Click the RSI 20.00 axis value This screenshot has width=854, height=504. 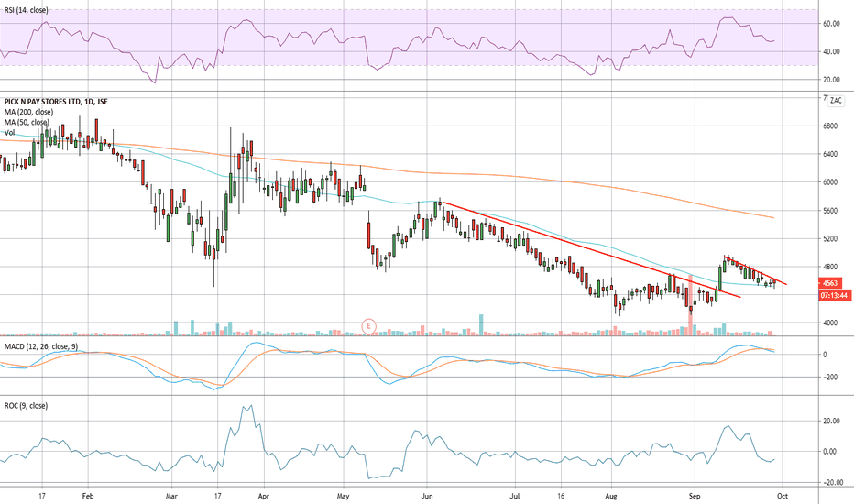832,80
